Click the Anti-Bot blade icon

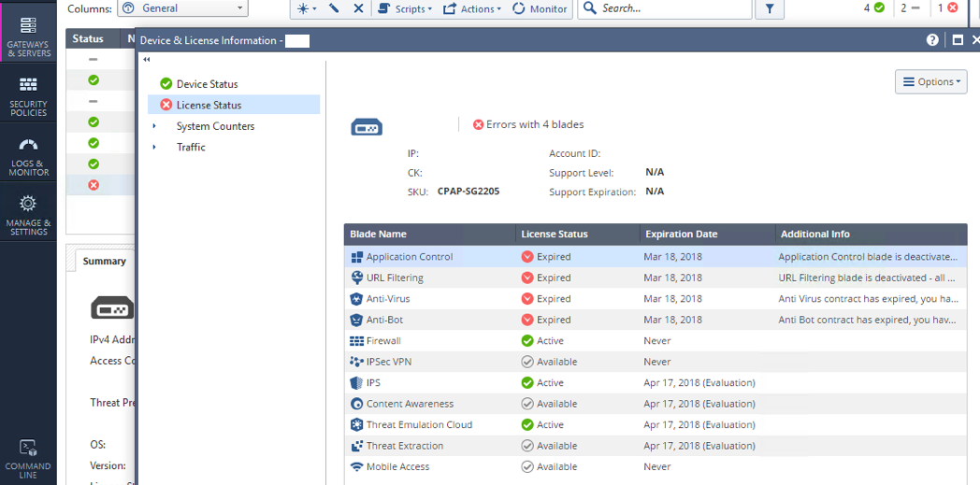click(357, 320)
